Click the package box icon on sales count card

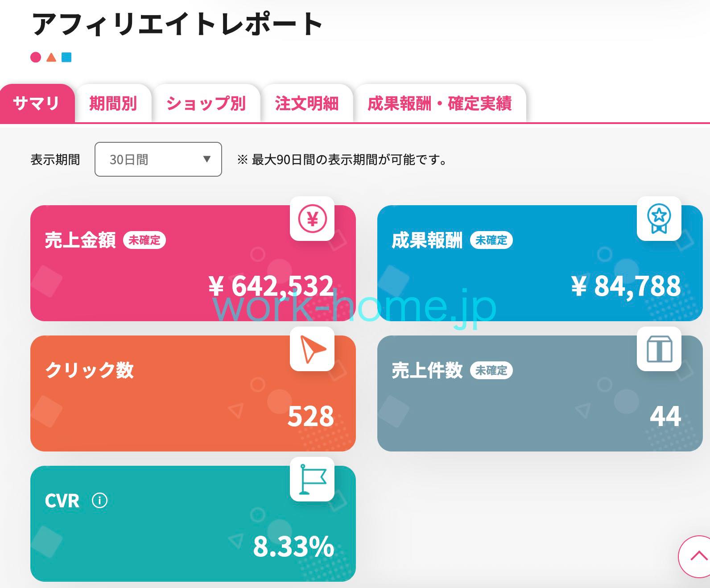(659, 349)
